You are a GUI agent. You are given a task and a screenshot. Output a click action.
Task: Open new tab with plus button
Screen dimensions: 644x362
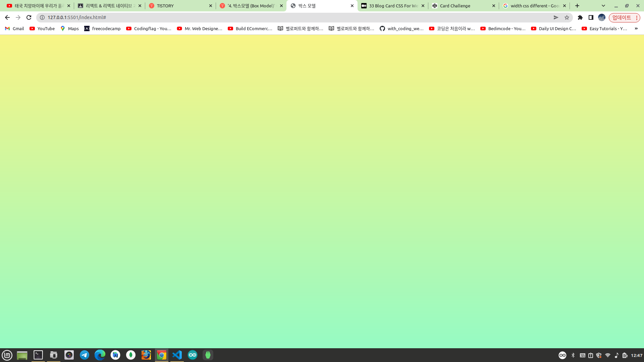tap(577, 6)
